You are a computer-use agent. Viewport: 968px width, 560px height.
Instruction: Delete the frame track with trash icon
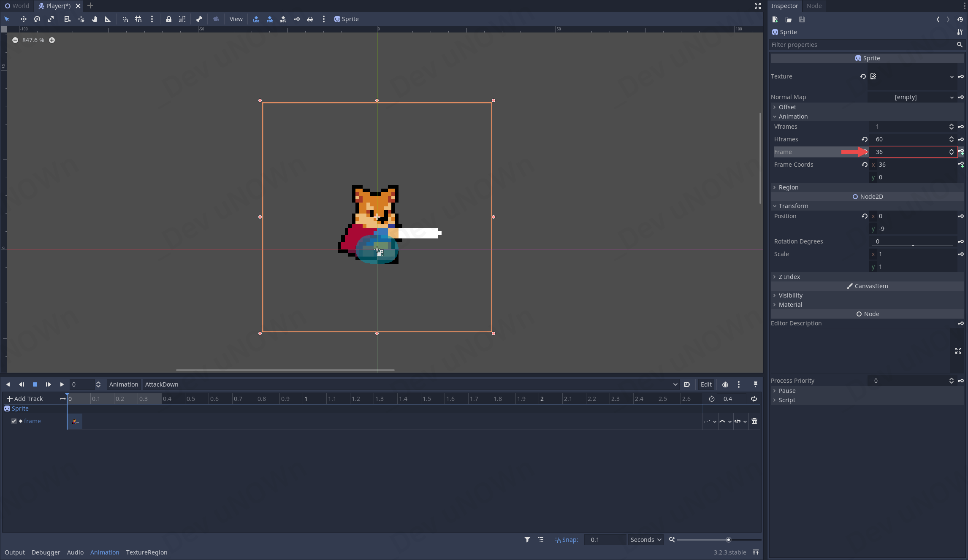pos(754,421)
